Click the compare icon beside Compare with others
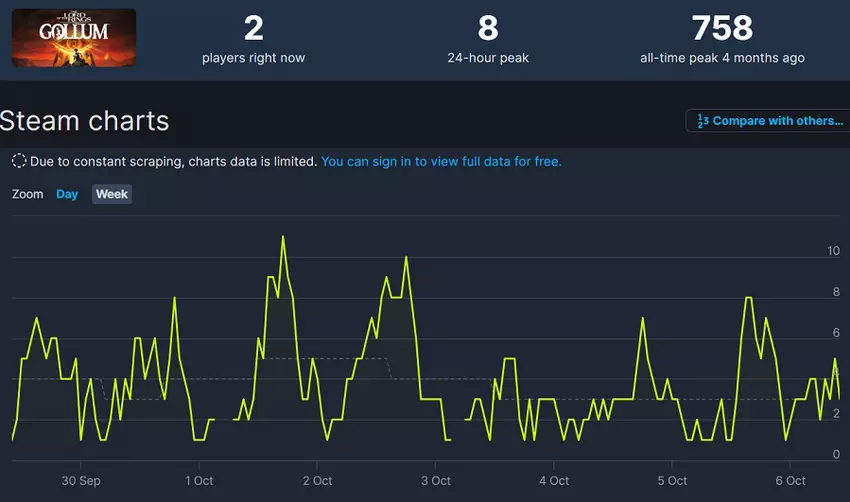This screenshot has height=502, width=850. pos(703,121)
